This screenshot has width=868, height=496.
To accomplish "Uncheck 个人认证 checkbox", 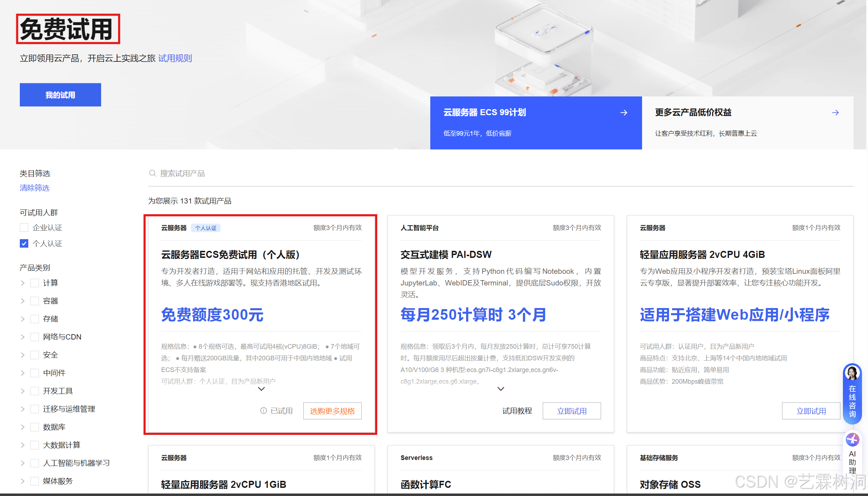I will click(24, 243).
